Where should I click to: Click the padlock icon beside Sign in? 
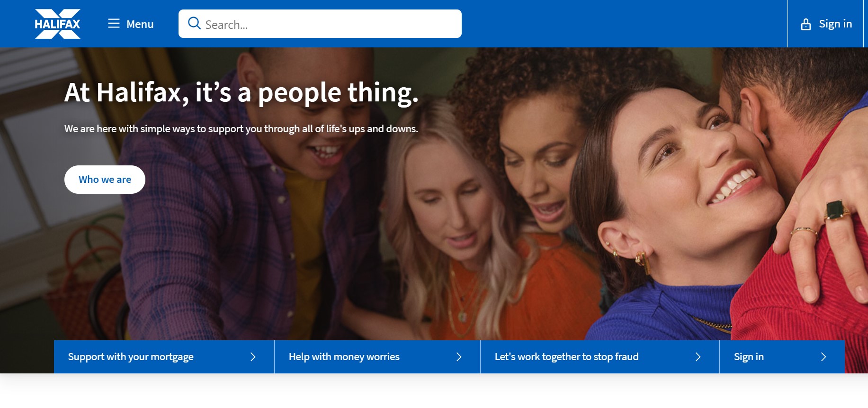pos(805,24)
